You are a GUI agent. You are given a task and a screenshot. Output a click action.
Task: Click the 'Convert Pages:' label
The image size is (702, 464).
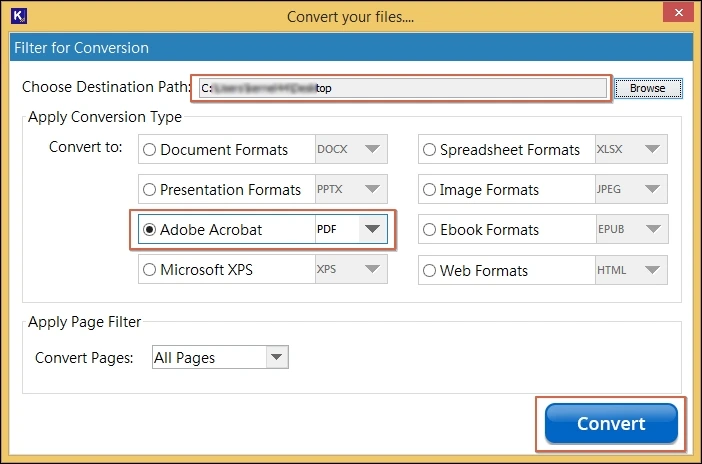tap(84, 358)
